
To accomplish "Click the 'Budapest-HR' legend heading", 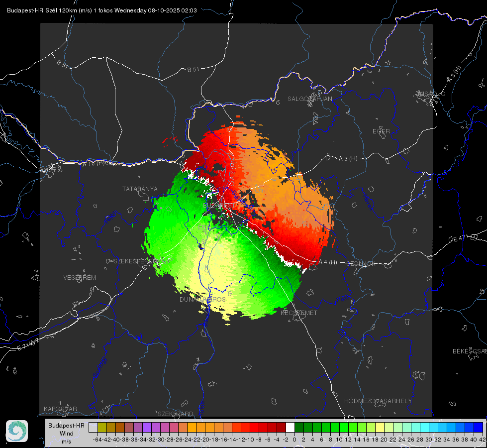I will 66,425.
